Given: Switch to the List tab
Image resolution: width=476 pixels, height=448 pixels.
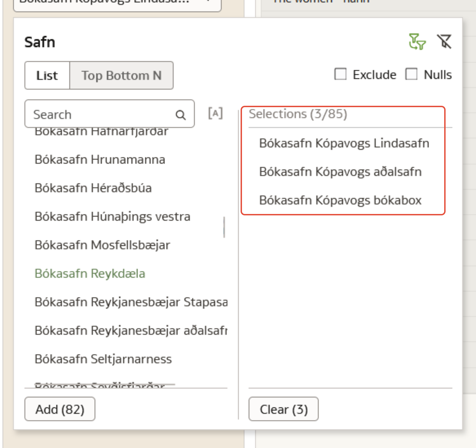Looking at the screenshot, I should click(47, 75).
